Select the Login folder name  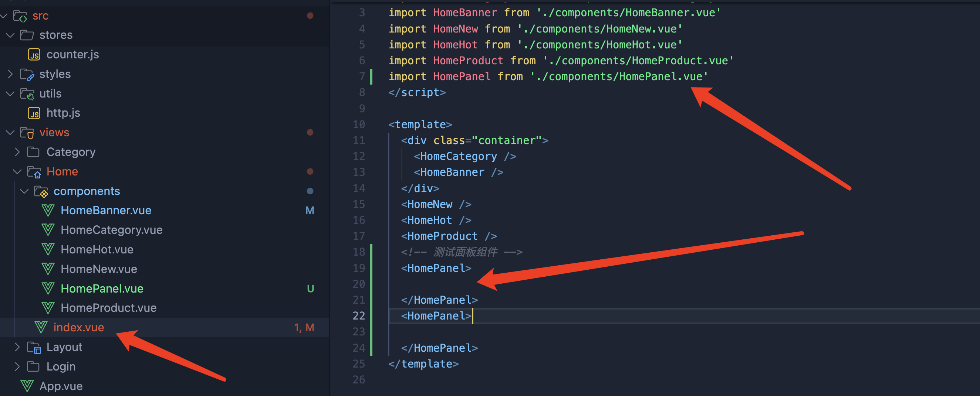pyautogui.click(x=61, y=366)
